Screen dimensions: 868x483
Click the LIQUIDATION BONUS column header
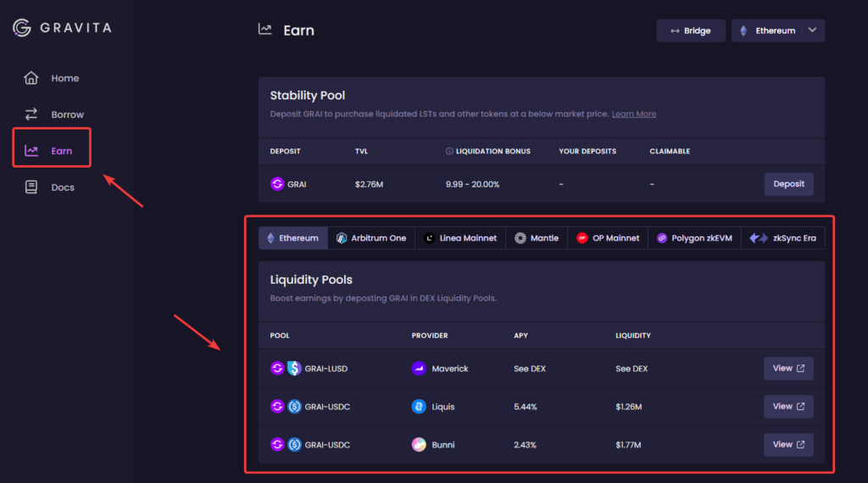click(493, 151)
